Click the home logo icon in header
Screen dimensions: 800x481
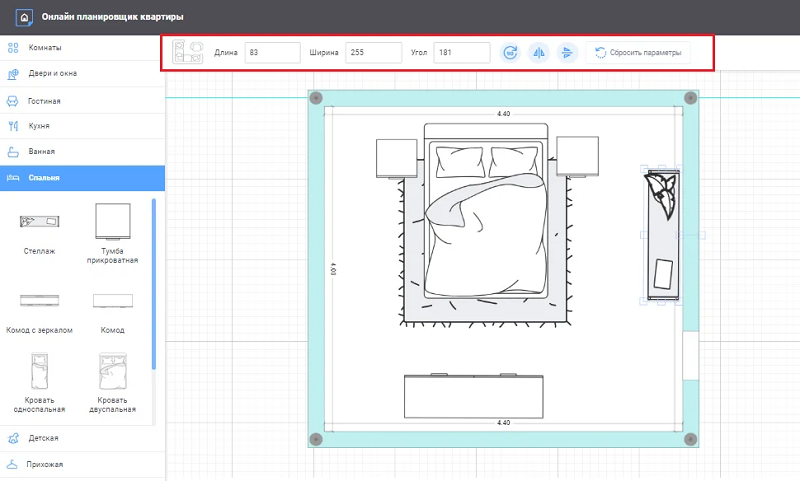[x=25, y=17]
